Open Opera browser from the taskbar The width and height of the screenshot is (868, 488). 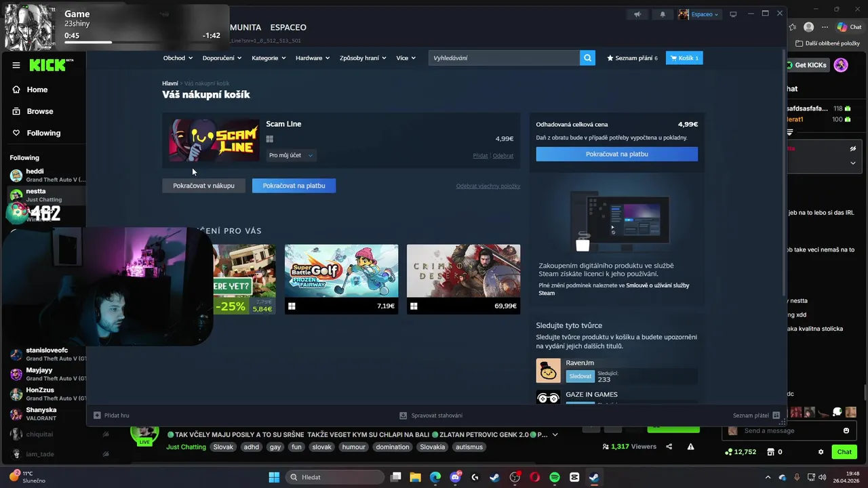(x=534, y=477)
